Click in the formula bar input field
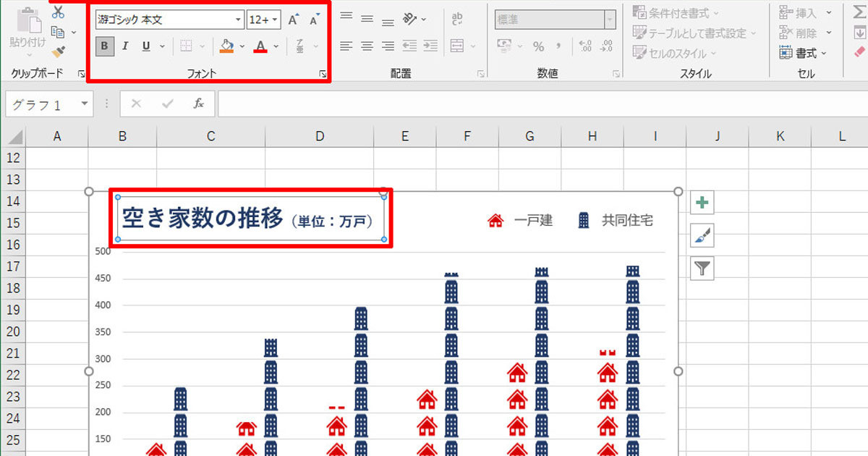 point(542,104)
